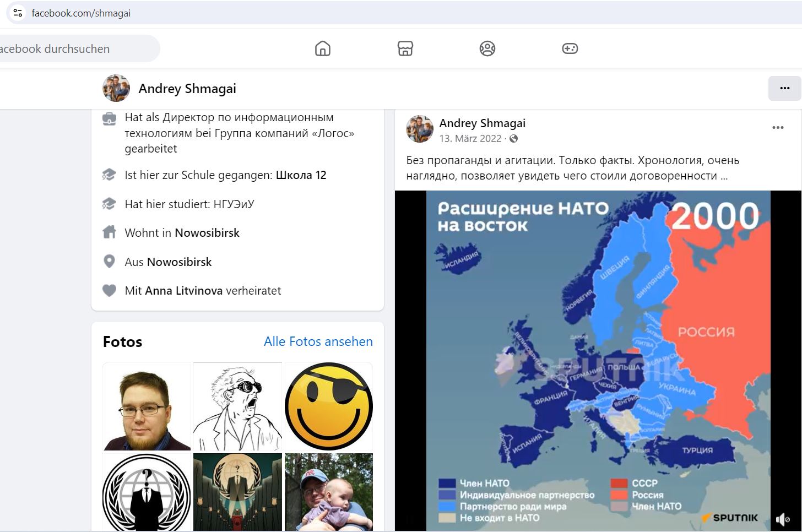
Task: Open profile options three-dot button
Action: pyautogui.click(x=784, y=88)
